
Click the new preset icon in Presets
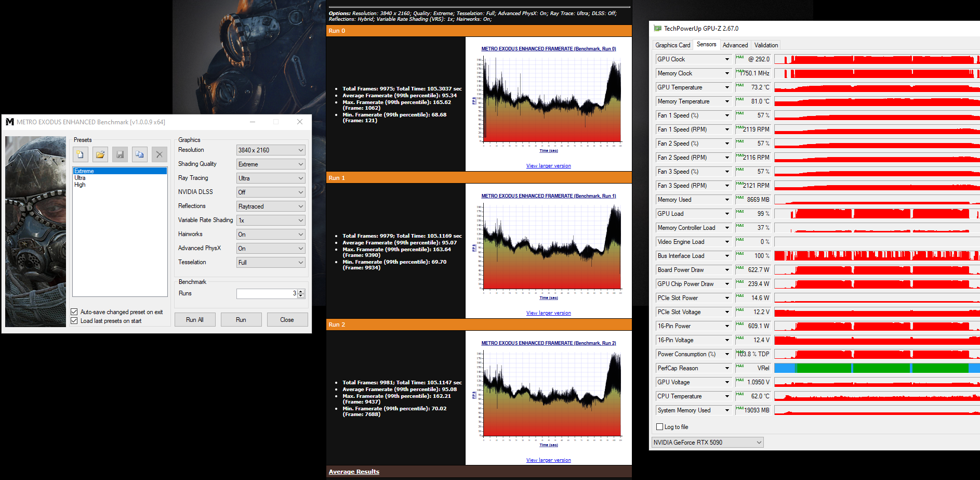[x=80, y=154]
